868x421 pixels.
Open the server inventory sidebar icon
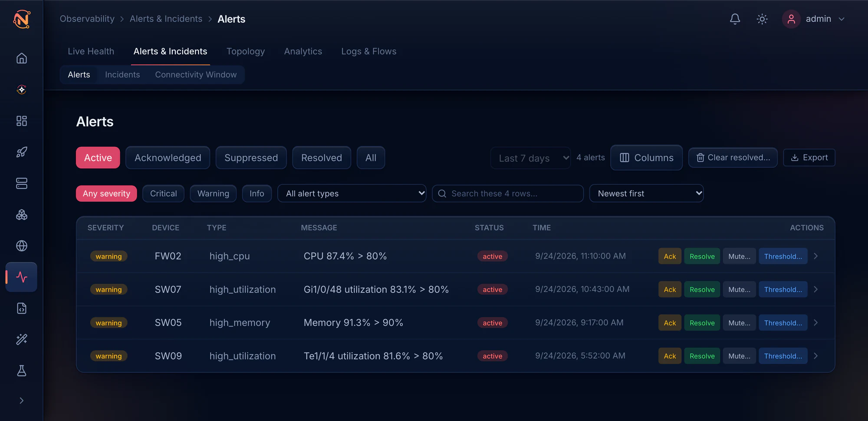22,183
